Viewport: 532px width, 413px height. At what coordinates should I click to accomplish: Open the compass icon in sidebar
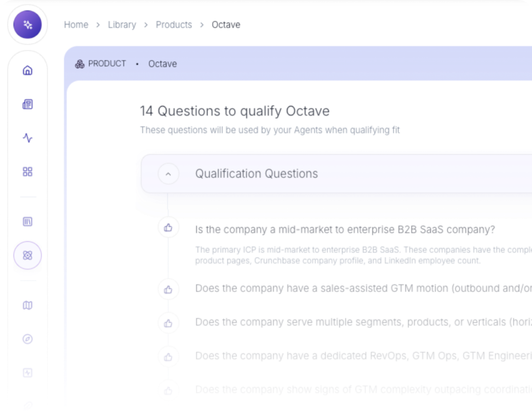[28, 339]
